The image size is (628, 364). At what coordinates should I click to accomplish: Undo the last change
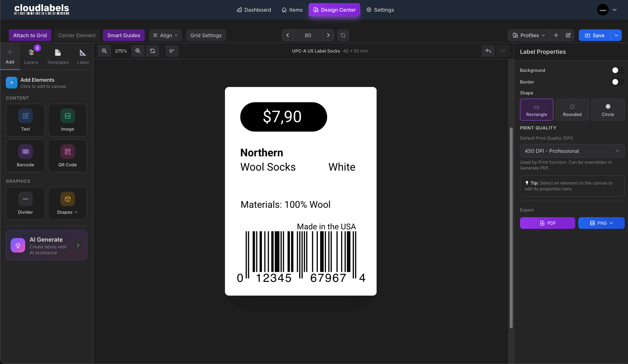coord(488,51)
